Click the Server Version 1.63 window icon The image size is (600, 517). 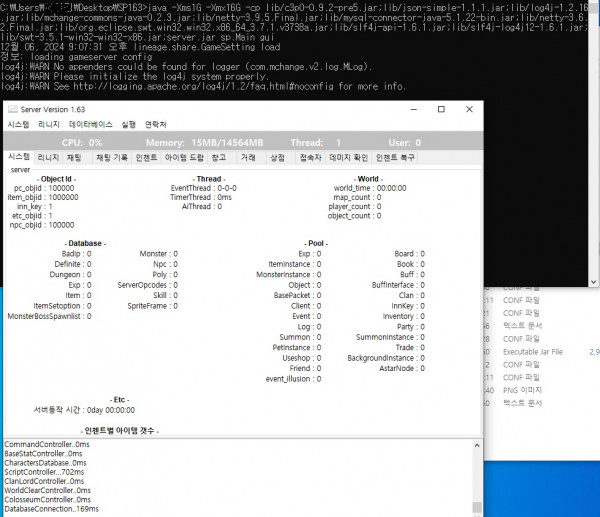click(13, 109)
